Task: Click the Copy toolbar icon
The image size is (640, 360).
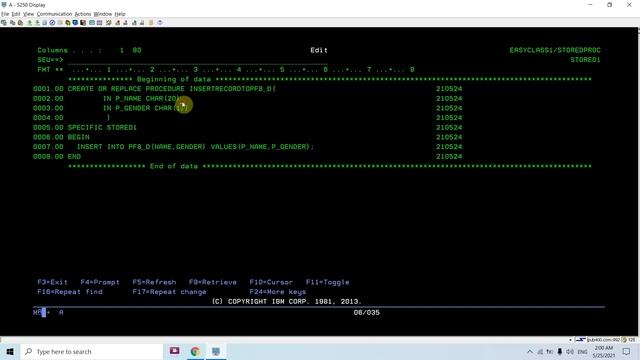Action: click(12, 22)
